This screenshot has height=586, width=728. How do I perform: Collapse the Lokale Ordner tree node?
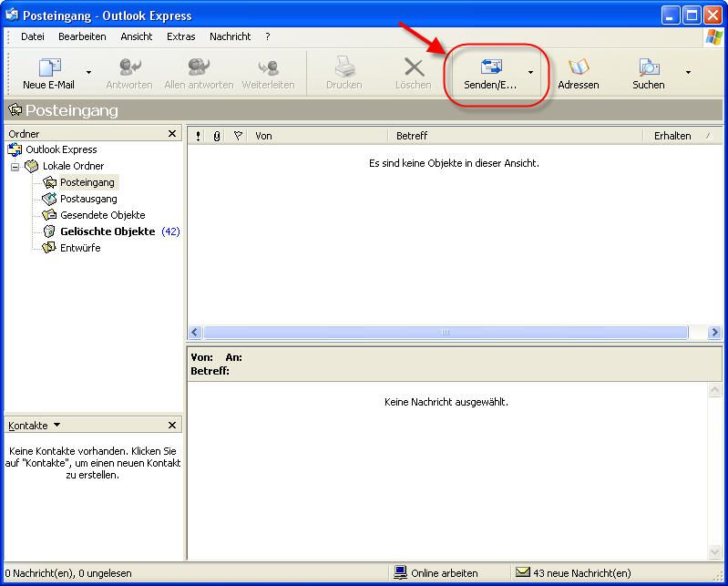[15, 166]
